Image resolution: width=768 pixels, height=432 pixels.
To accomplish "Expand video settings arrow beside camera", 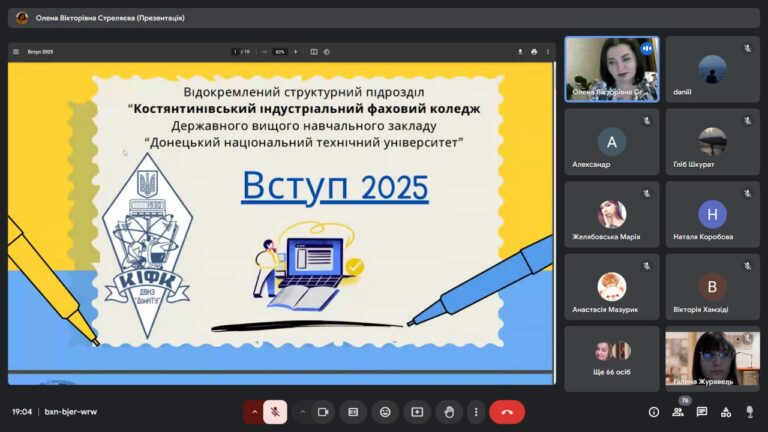I will (302, 412).
